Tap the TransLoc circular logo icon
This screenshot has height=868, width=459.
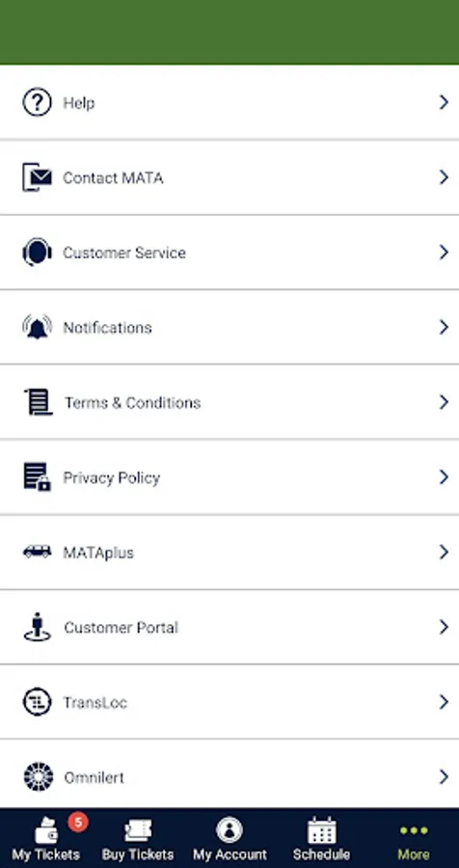click(x=37, y=702)
